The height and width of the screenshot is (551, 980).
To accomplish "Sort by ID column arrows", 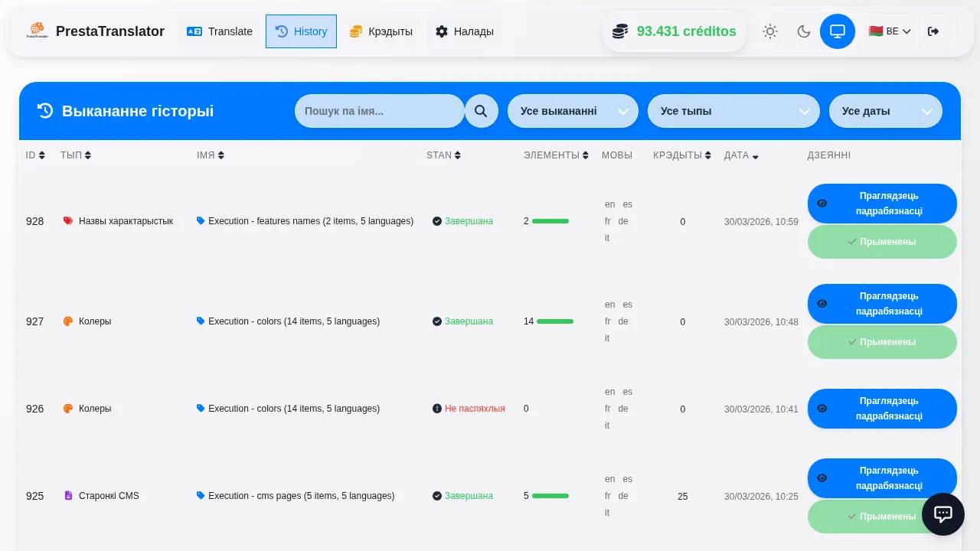I will 41,155.
